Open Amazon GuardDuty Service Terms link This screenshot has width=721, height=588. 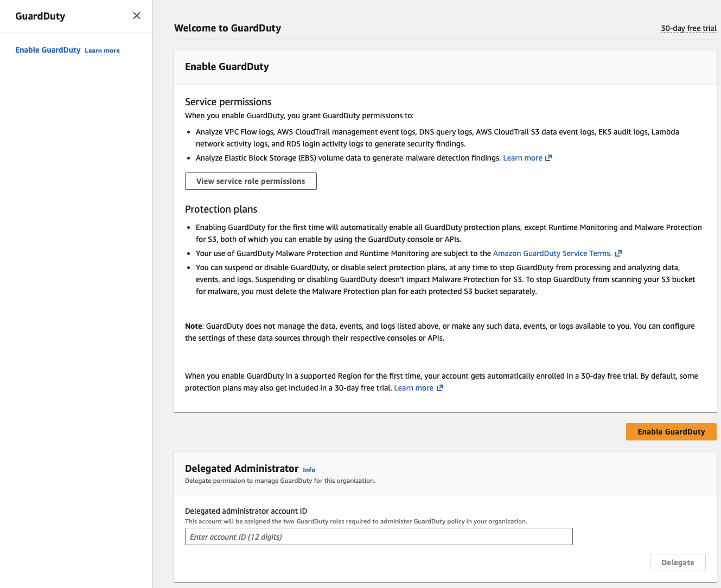pos(552,253)
